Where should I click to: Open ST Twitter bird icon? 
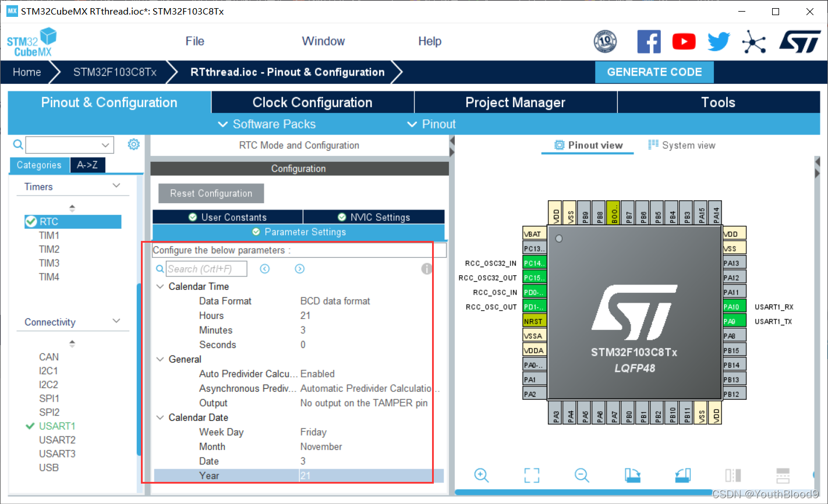click(719, 42)
